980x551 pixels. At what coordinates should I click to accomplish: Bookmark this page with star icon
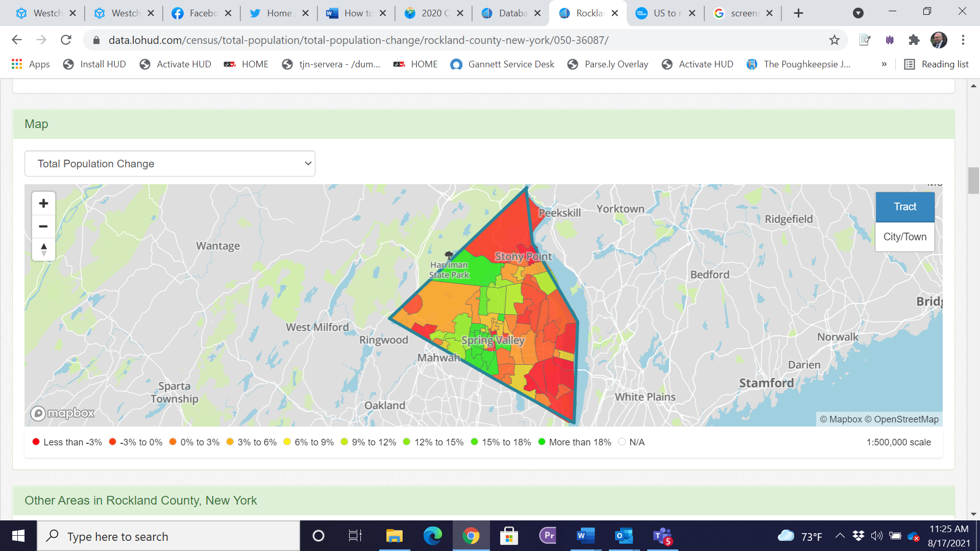(x=834, y=40)
